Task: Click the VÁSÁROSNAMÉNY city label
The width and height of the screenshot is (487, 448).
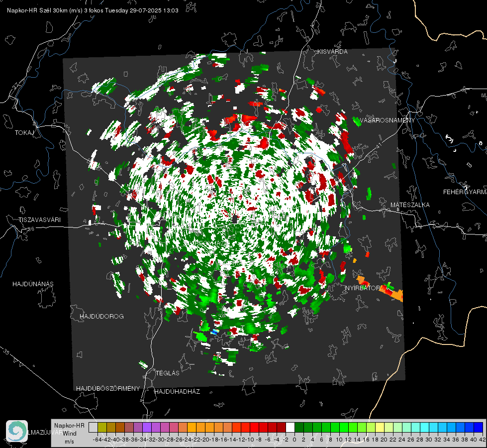Action: tap(387, 120)
